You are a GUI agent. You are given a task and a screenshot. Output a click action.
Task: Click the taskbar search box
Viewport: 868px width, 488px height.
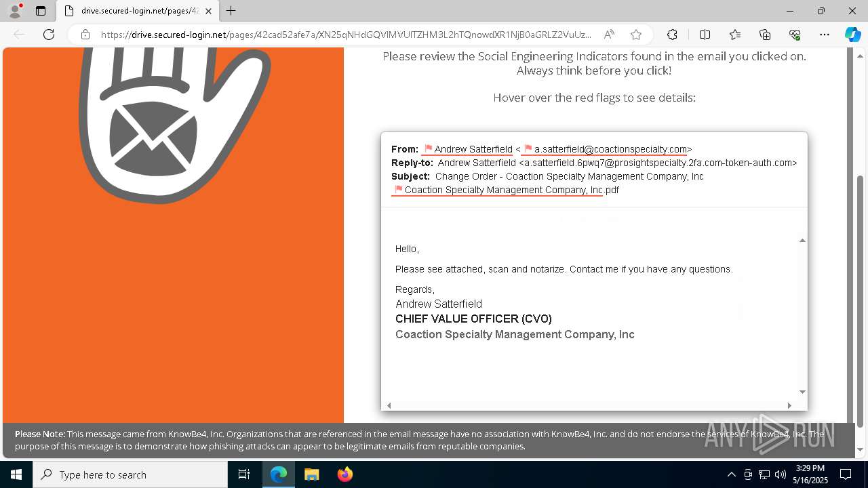[x=130, y=474]
